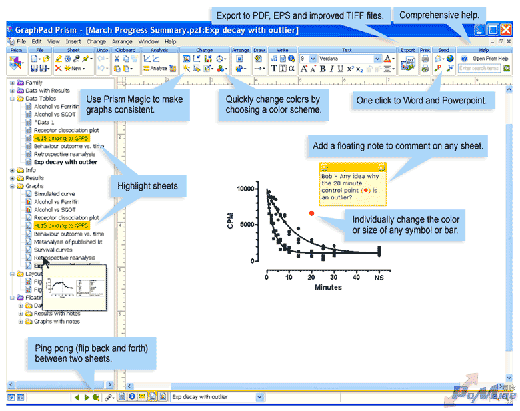The width and height of the screenshot is (520, 411).
Task: Expand the Results folder
Action: click(x=12, y=178)
